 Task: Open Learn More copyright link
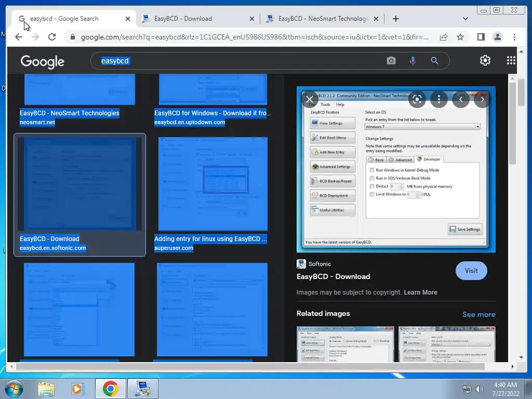[420, 292]
